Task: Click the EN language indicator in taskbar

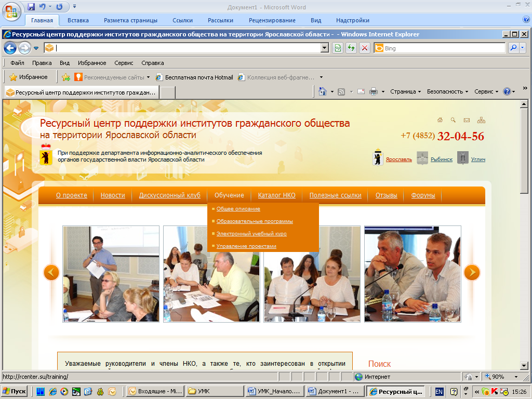Action: (x=439, y=392)
